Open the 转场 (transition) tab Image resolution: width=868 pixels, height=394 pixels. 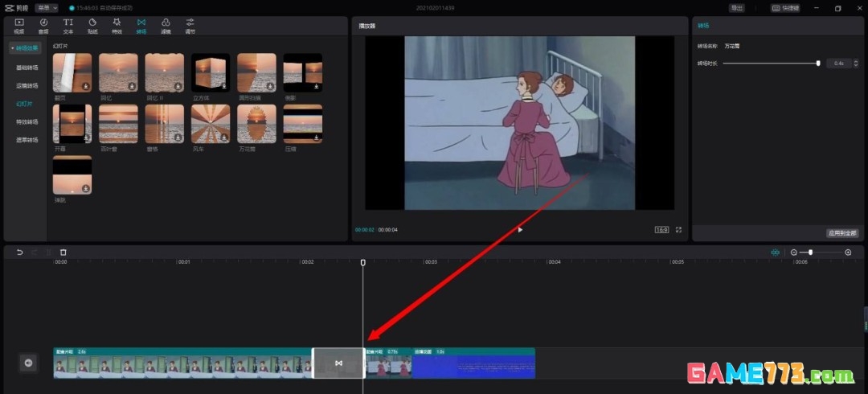click(x=141, y=26)
